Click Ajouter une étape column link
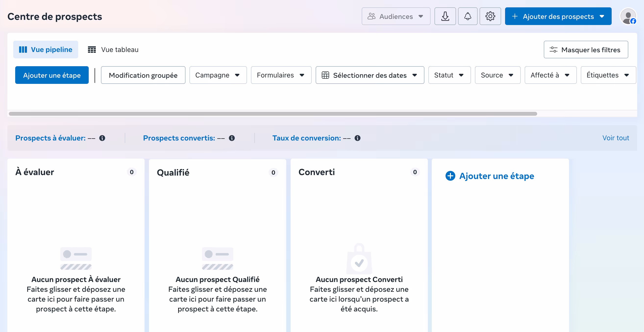This screenshot has height=332, width=644. 490,176
